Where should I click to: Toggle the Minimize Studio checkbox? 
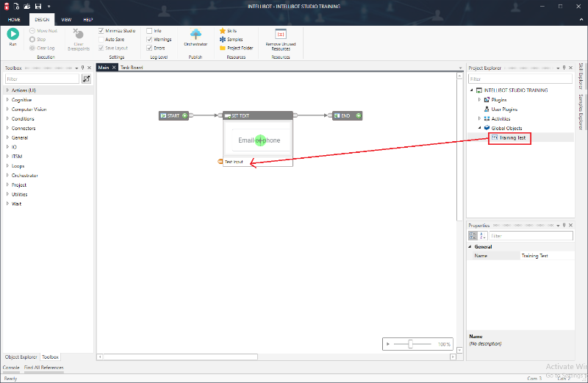pos(101,30)
